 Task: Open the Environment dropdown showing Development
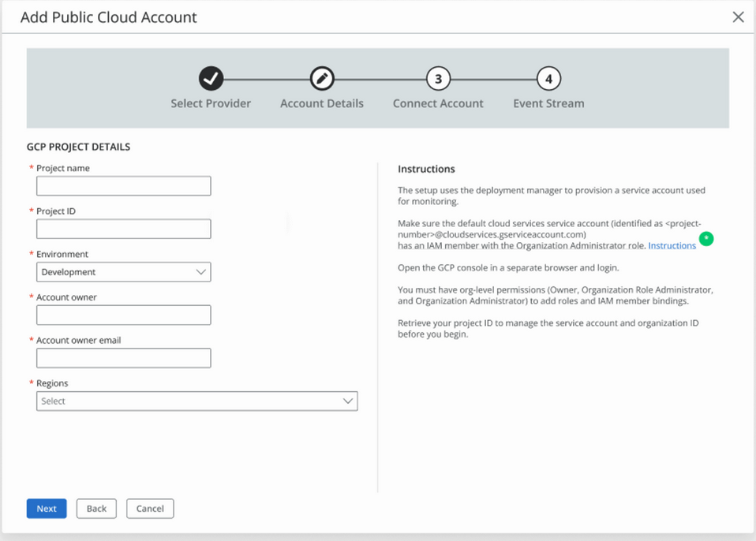click(124, 272)
